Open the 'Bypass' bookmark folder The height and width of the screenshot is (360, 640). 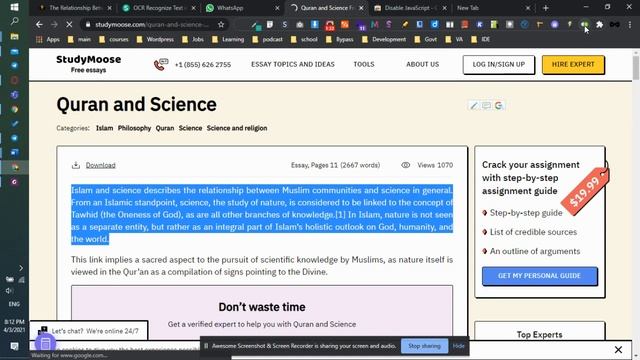click(x=340, y=39)
